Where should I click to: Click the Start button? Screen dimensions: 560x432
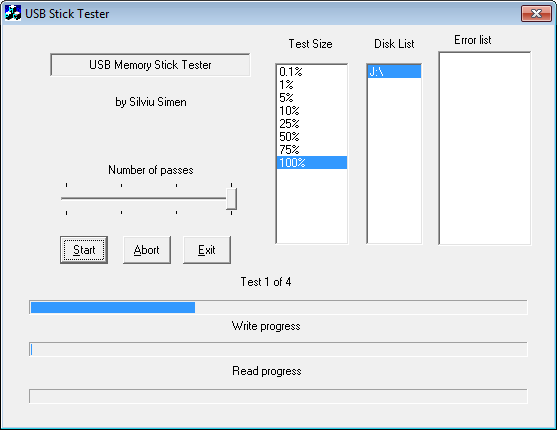[84, 250]
